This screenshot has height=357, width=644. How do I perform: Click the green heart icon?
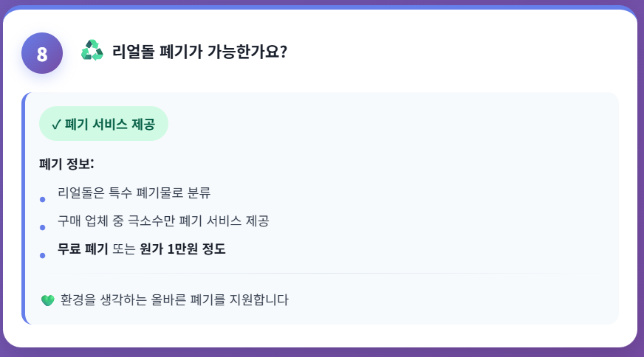[x=49, y=300]
